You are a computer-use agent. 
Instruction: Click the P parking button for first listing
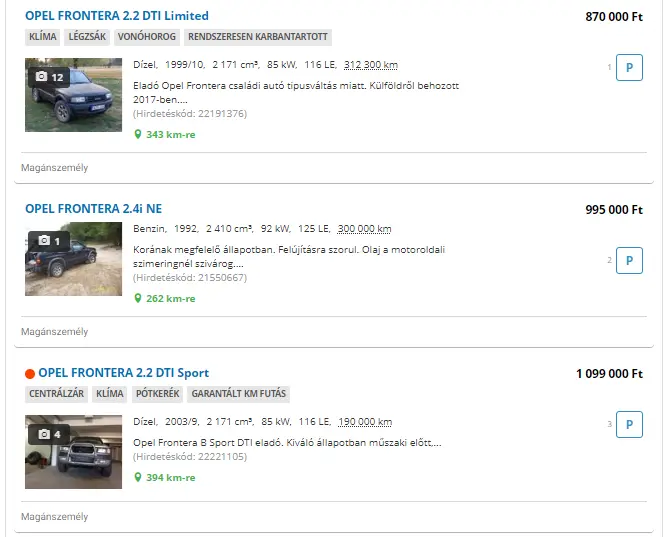(x=629, y=67)
